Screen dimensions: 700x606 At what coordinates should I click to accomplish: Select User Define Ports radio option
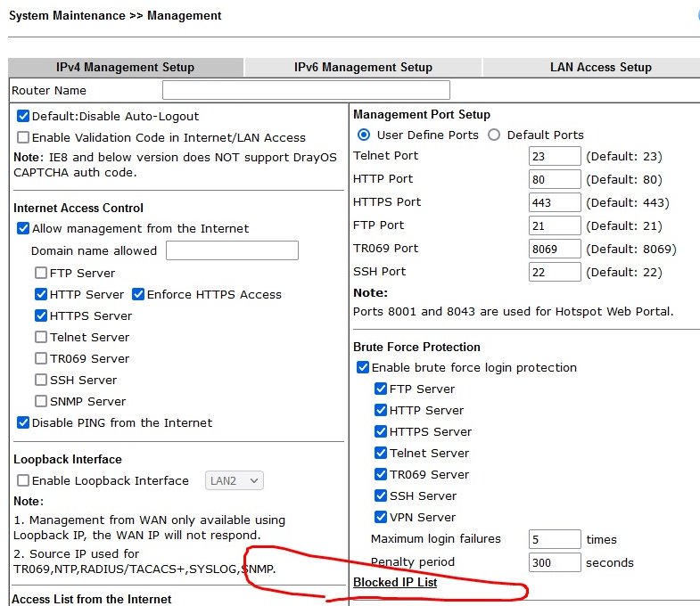pos(364,135)
